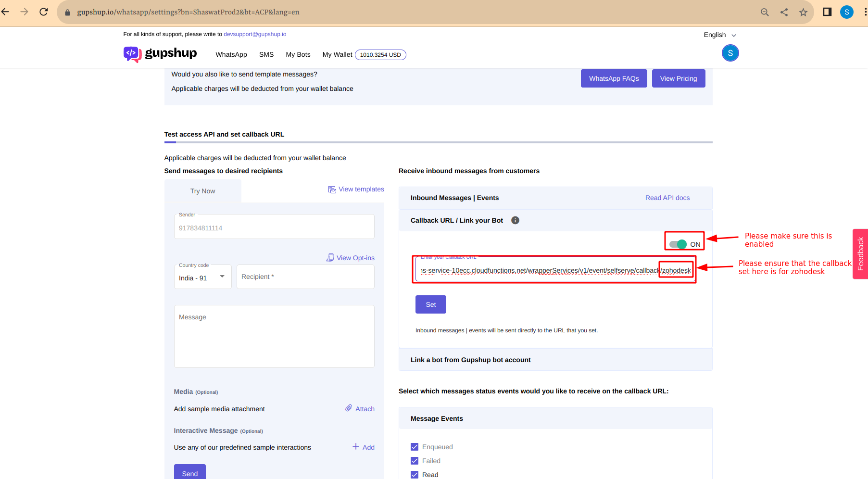Open the India - 91 country code dropdown
The height and width of the screenshot is (479, 868).
pyautogui.click(x=202, y=277)
